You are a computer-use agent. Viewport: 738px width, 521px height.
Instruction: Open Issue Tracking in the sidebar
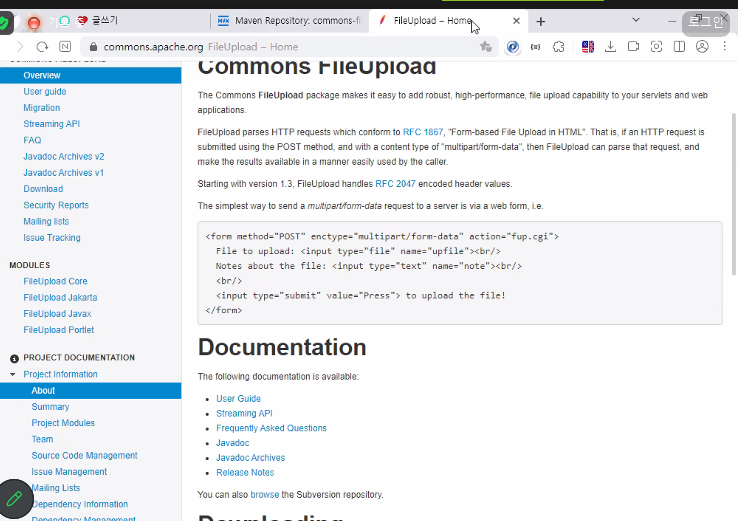tap(52, 238)
